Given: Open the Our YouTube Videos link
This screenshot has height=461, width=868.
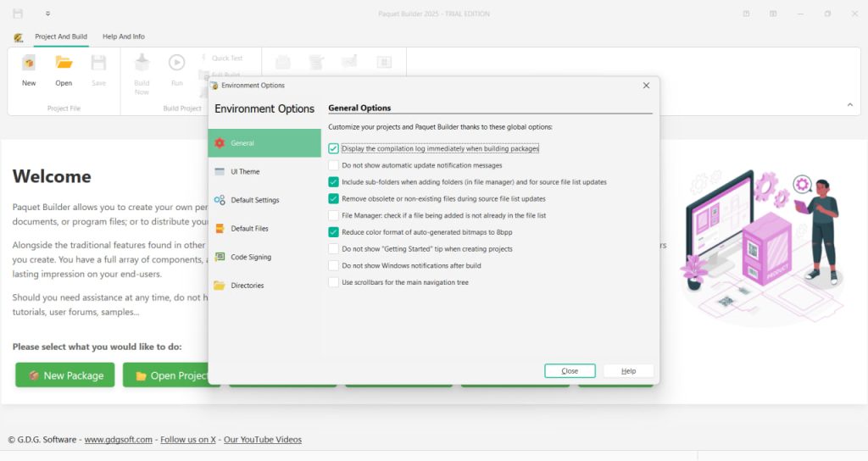Looking at the screenshot, I should click(263, 440).
